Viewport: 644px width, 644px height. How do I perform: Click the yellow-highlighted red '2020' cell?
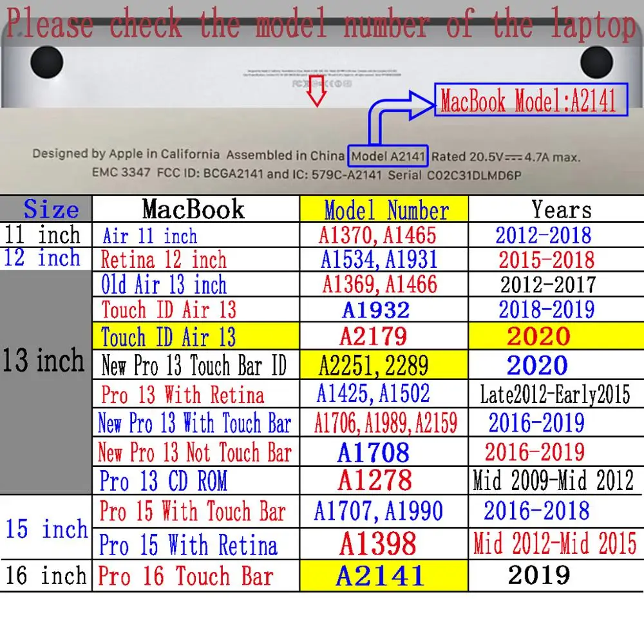556,336
